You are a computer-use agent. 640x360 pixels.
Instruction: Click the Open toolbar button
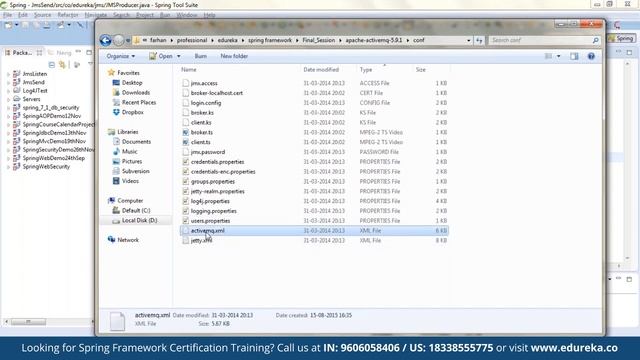[161, 56]
